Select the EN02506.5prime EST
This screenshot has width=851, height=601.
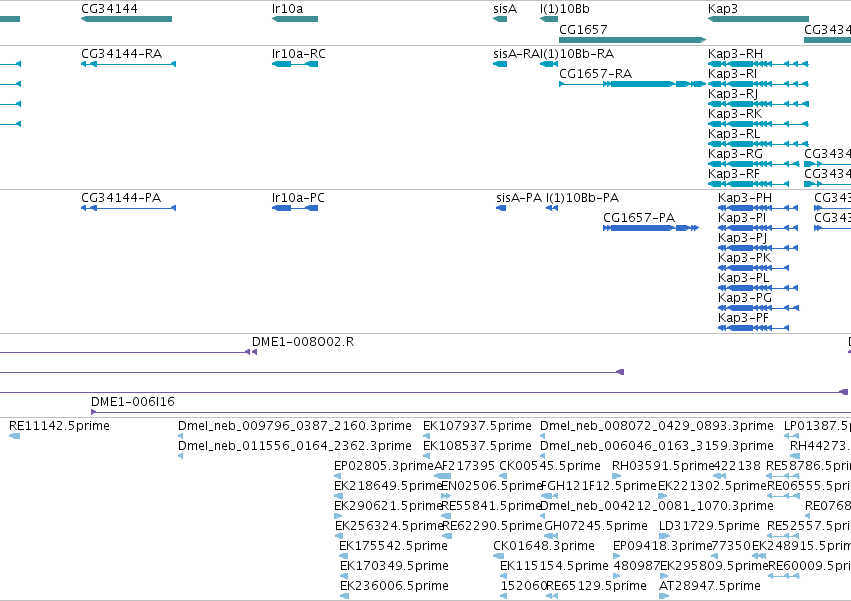point(446,496)
